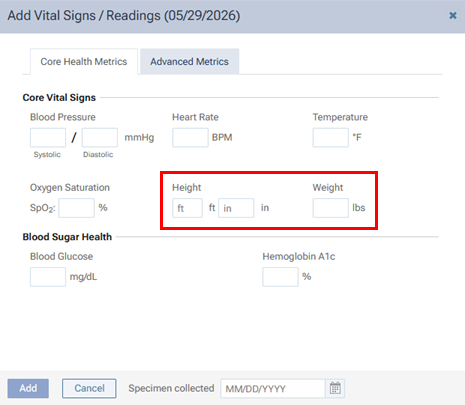Click the SpO2 oxygen saturation field

pos(77,208)
